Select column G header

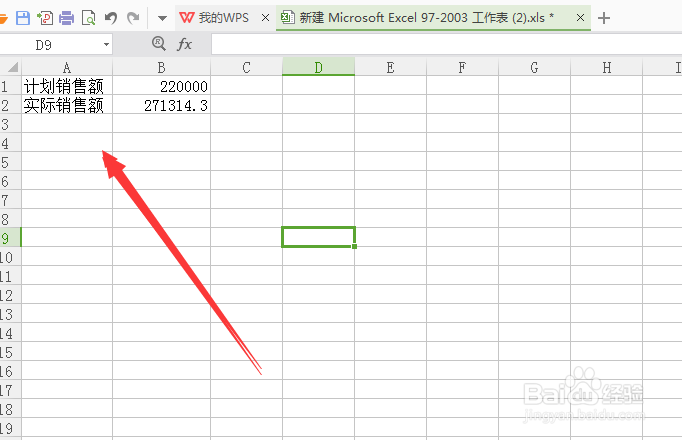click(x=535, y=67)
